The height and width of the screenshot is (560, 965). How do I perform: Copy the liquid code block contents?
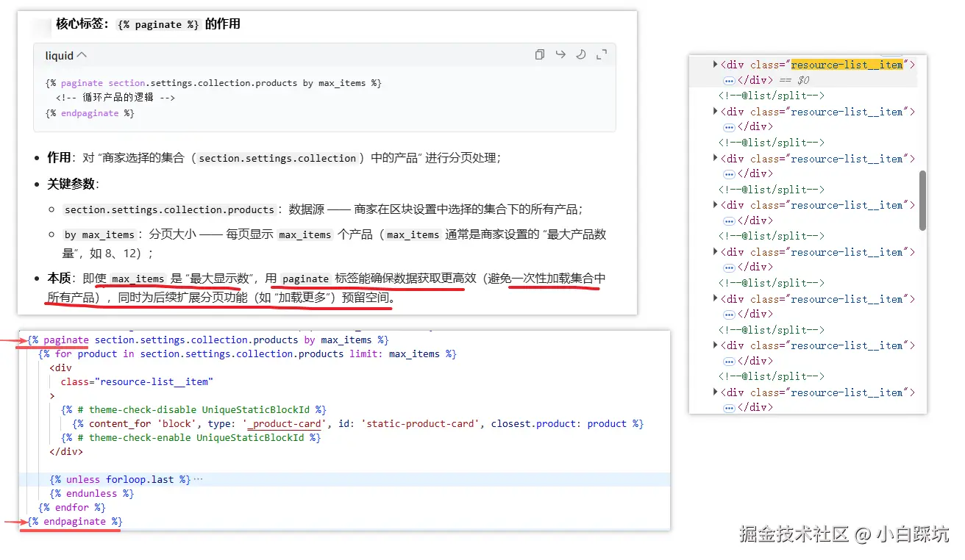click(x=540, y=54)
